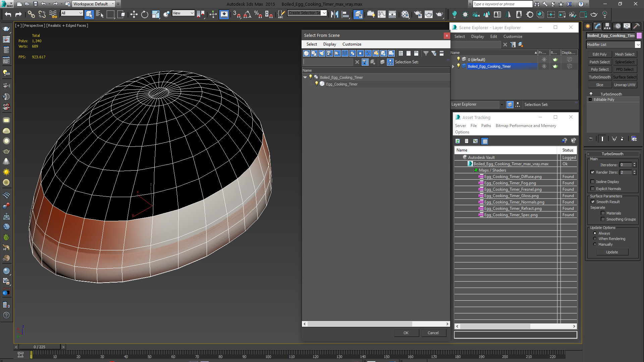Enable Separate by Materials checkbox
The width and height of the screenshot is (644, 362).
pyautogui.click(x=603, y=213)
